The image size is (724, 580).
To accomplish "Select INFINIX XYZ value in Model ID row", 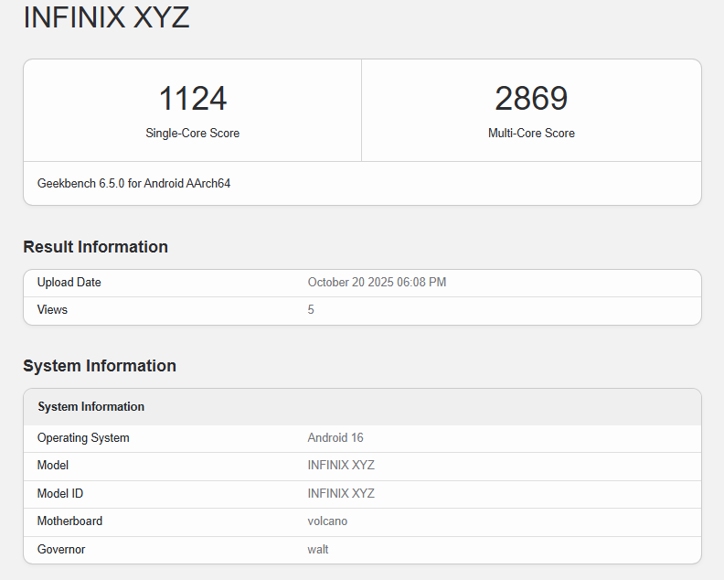I will (341, 494).
